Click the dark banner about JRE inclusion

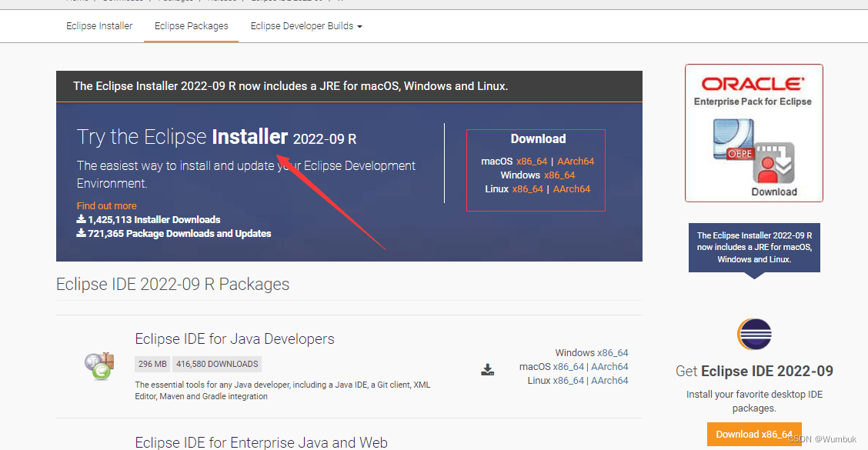point(349,86)
